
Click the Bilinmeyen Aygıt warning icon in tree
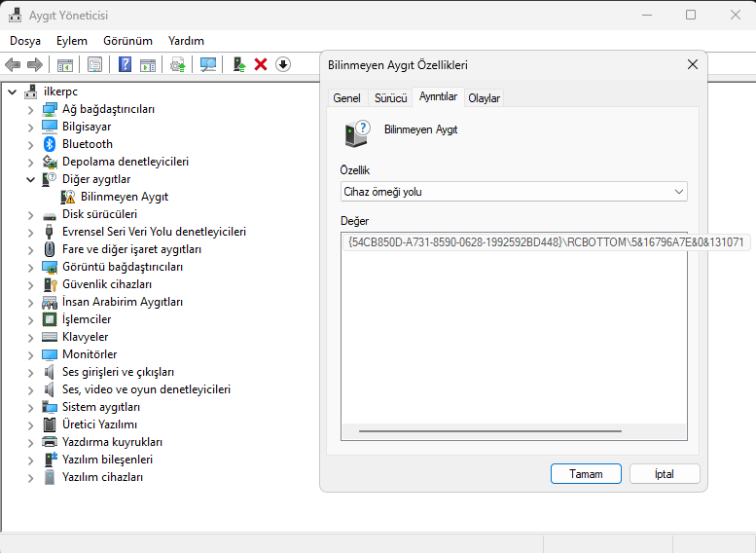(68, 197)
